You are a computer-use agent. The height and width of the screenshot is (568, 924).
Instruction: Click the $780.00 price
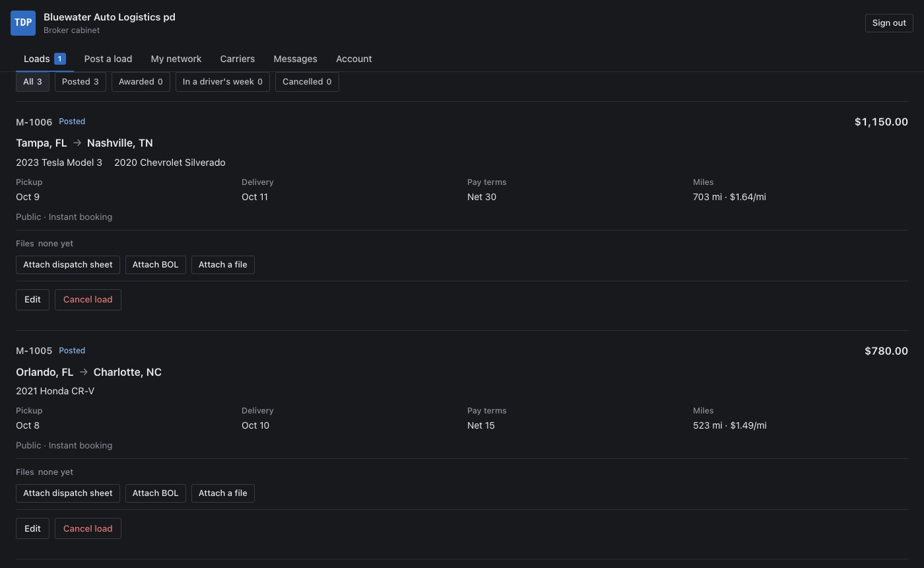(x=886, y=351)
